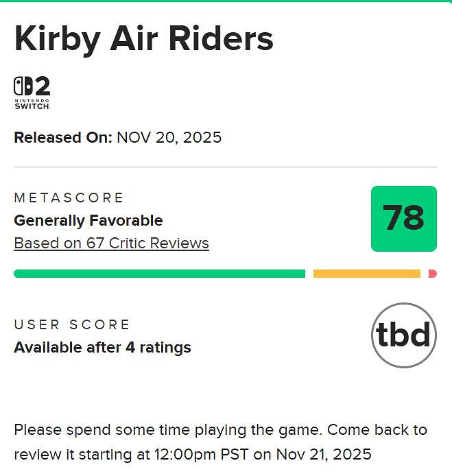The image size is (452, 476).
Task: Click the "Kirby Air Riders" game title
Action: pos(143,38)
